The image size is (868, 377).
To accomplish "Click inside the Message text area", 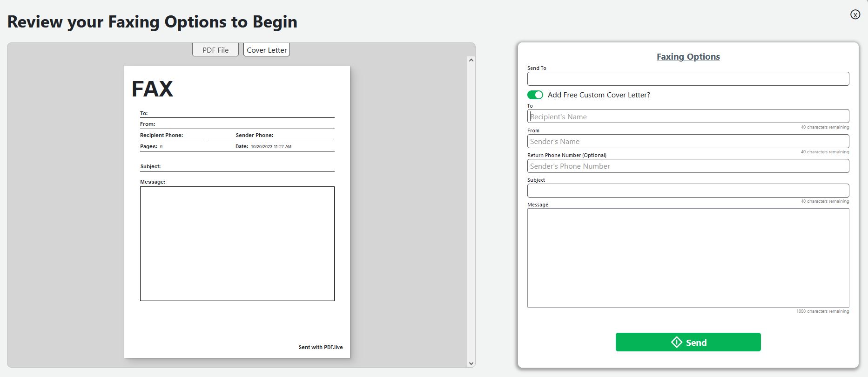I will coord(688,258).
